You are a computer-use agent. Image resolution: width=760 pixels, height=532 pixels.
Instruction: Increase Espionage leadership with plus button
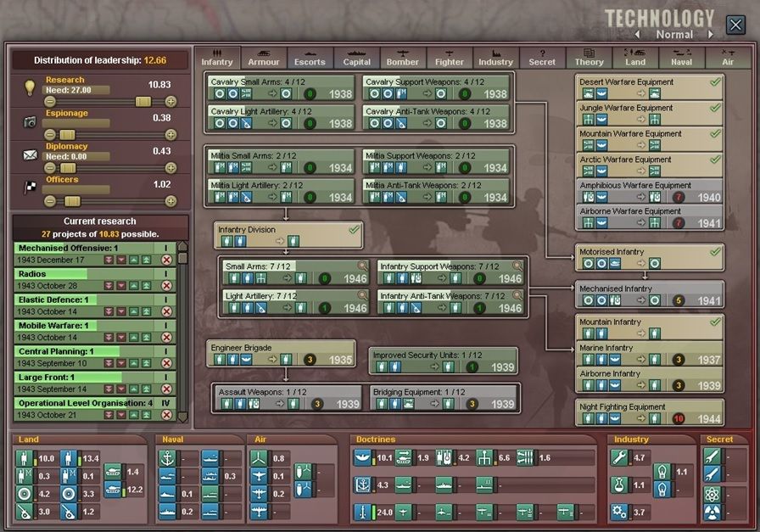coord(170,134)
